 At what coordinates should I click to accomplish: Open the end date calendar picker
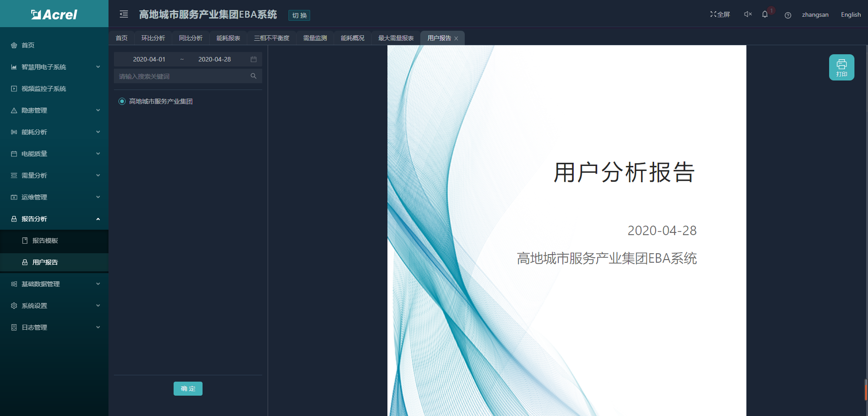tap(254, 59)
